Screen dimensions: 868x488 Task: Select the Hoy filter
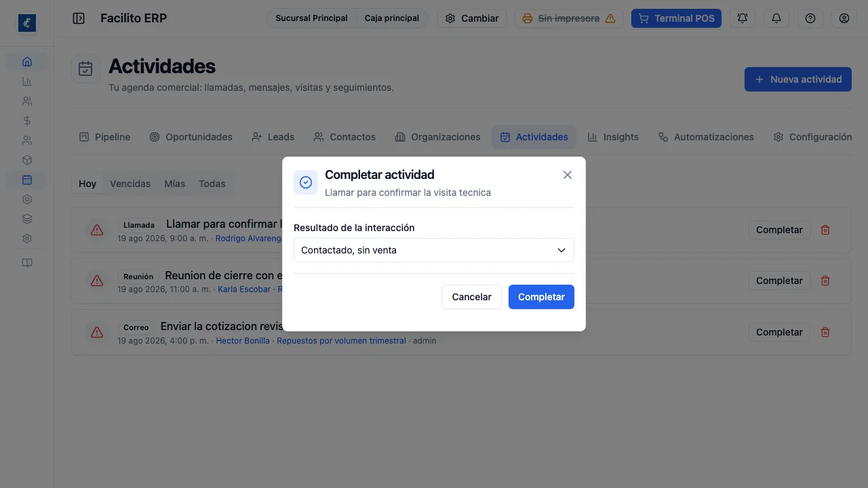(87, 184)
